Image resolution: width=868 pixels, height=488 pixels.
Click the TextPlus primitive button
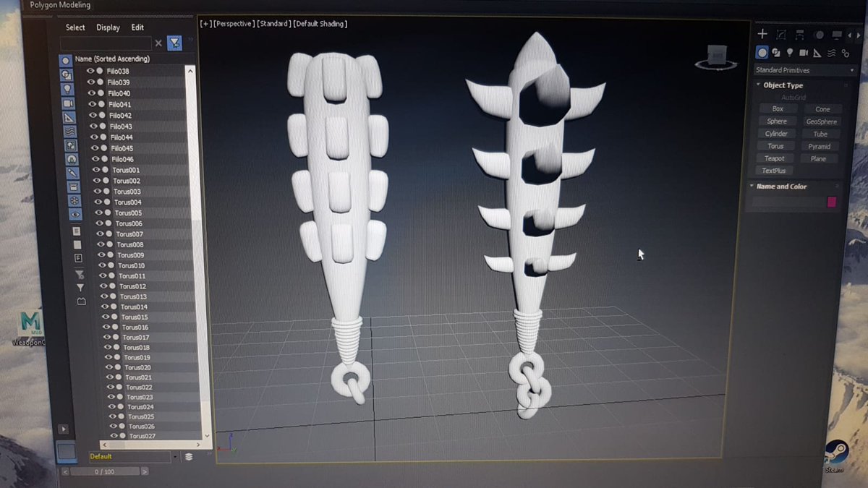[773, 171]
